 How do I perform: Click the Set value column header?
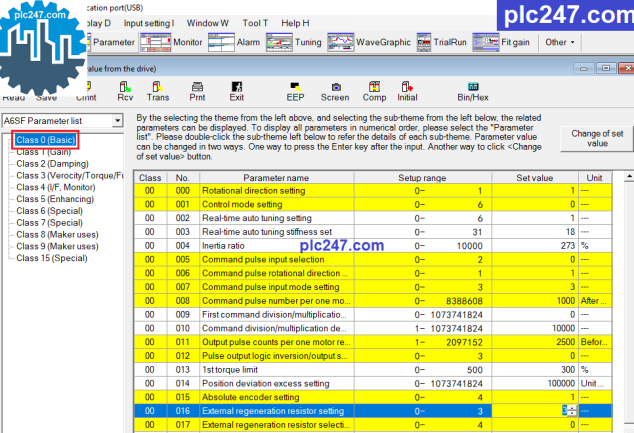point(535,178)
